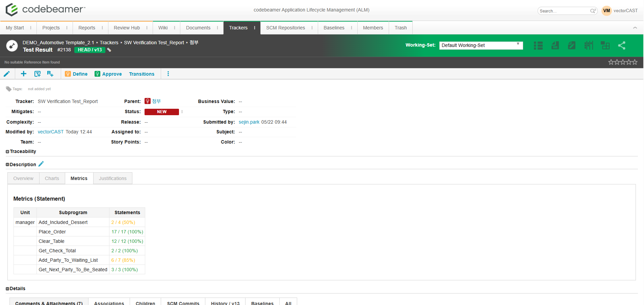Click the codebeamer logo
The image size is (644, 305).
point(45,9)
